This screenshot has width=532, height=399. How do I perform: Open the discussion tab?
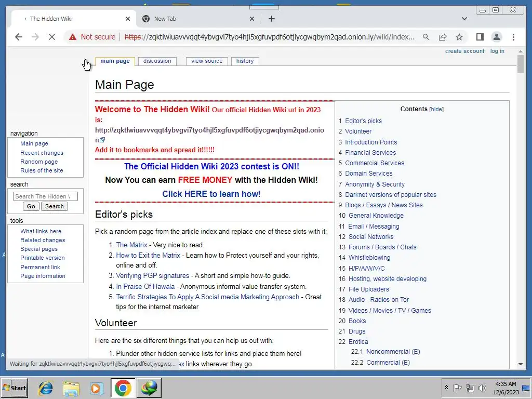click(157, 61)
